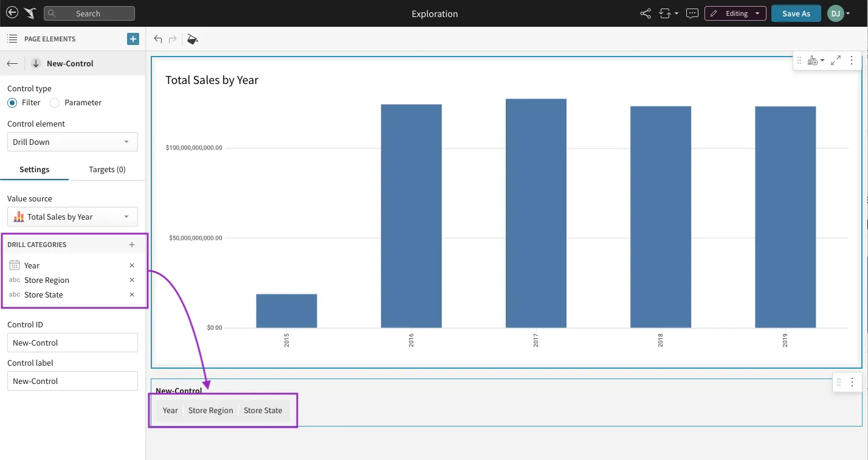Expand the chart to full screen

[x=836, y=60]
